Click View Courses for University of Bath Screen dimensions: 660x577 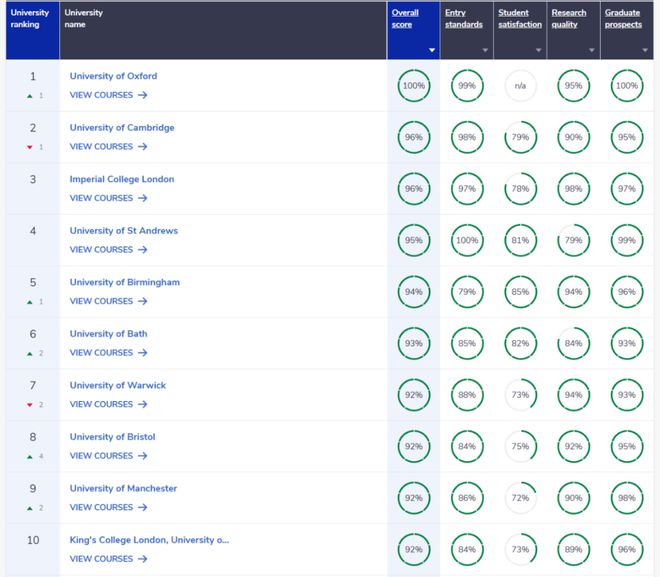tap(108, 353)
